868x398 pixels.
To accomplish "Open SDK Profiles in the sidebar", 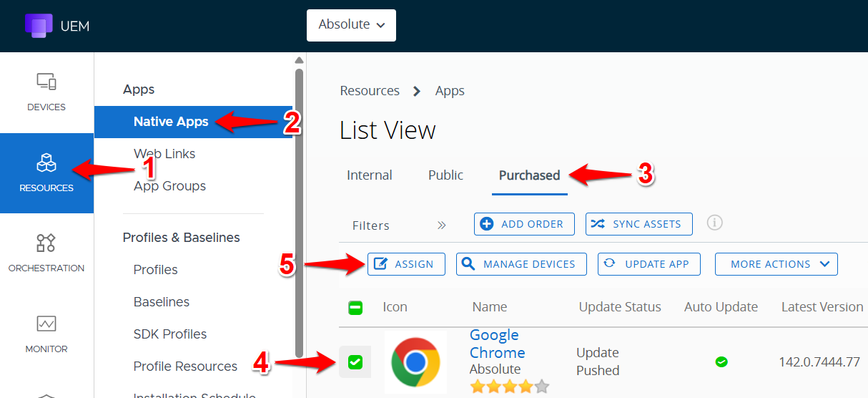I will [x=170, y=334].
